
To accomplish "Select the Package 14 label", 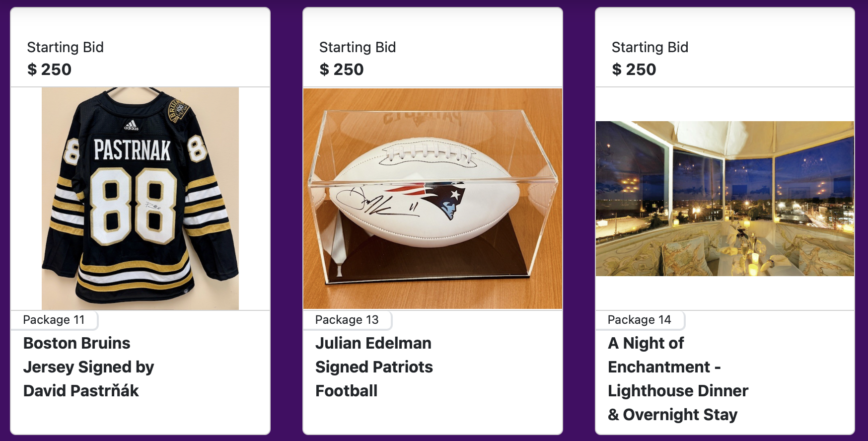I will [x=639, y=320].
